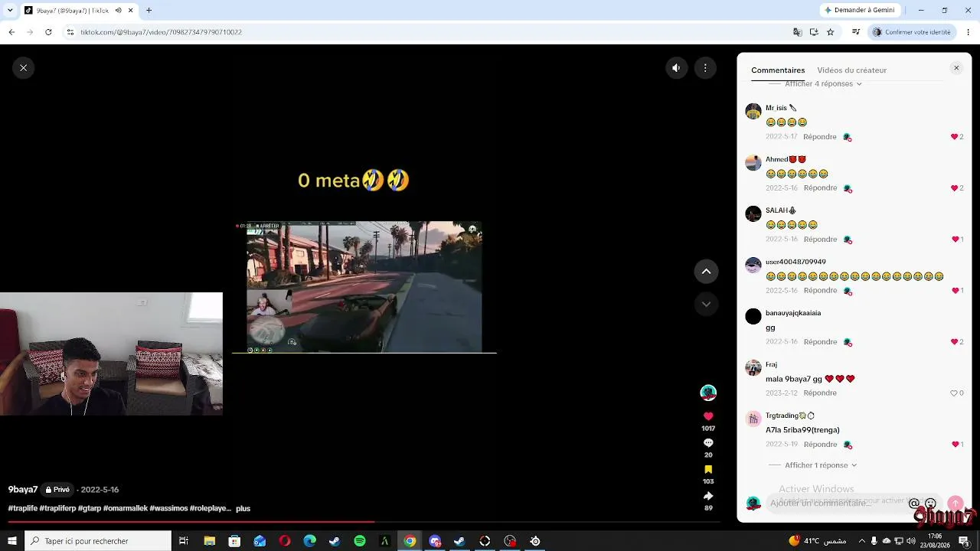
Task: Translate the page with the translate icon
Action: pos(797,32)
